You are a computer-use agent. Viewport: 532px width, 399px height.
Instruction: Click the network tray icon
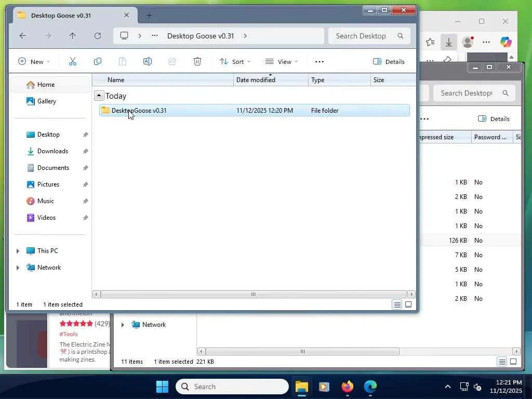coord(464,387)
